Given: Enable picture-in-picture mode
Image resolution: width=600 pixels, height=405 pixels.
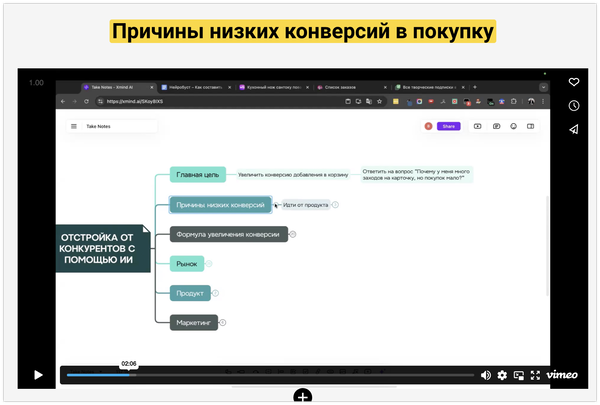Looking at the screenshot, I should pos(518,375).
